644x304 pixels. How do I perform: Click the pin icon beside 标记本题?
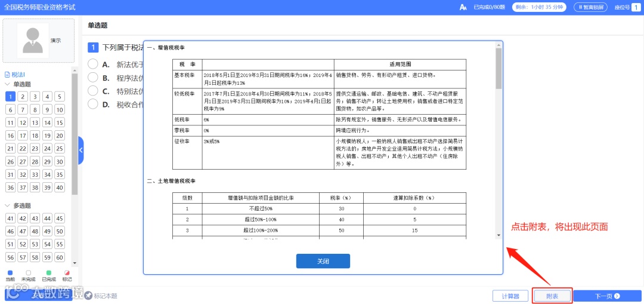(x=89, y=296)
